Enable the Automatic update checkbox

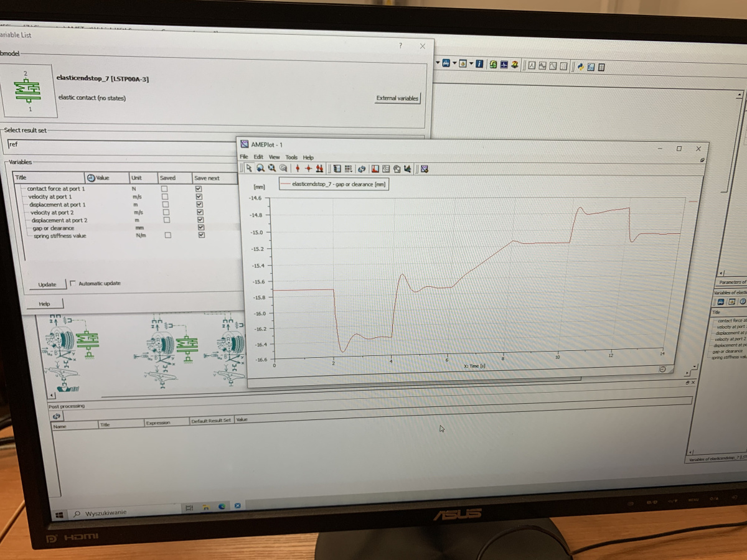[73, 283]
